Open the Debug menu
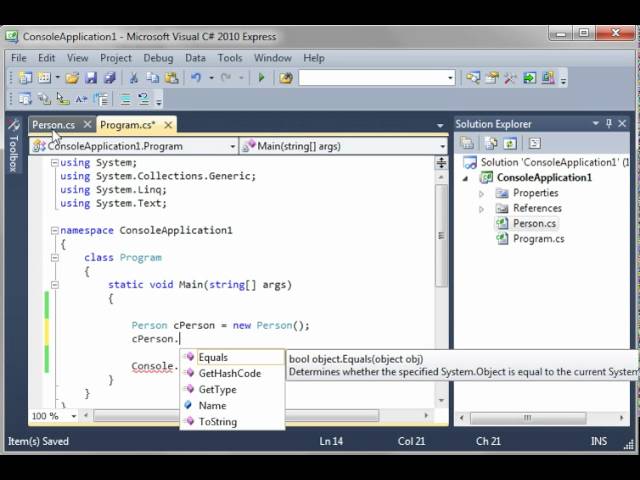 coord(158,58)
